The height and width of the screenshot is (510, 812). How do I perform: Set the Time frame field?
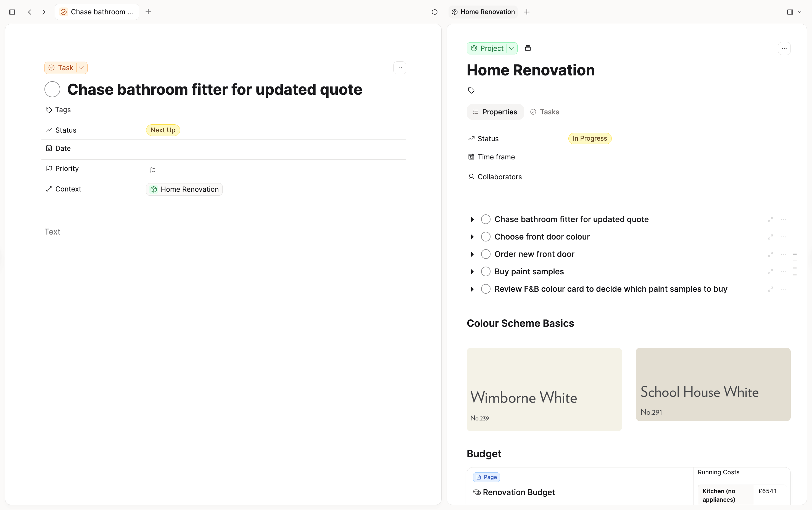[x=678, y=157]
